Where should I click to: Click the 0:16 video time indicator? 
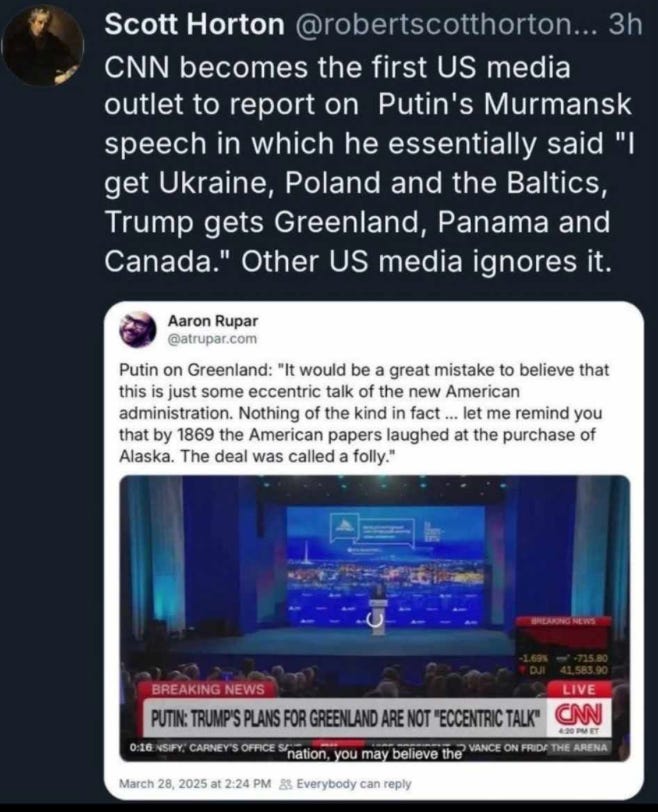139,748
